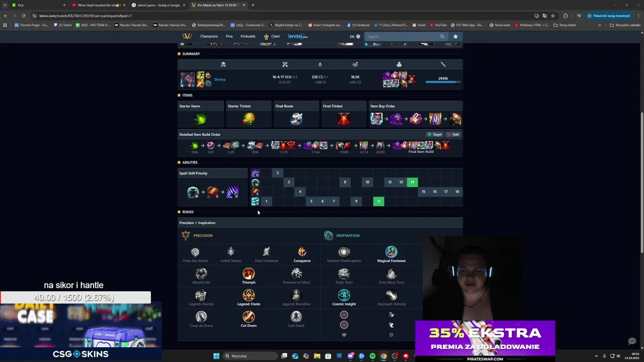Select the Final Boots item icon
This screenshot has height=362, width=644.
click(296, 119)
